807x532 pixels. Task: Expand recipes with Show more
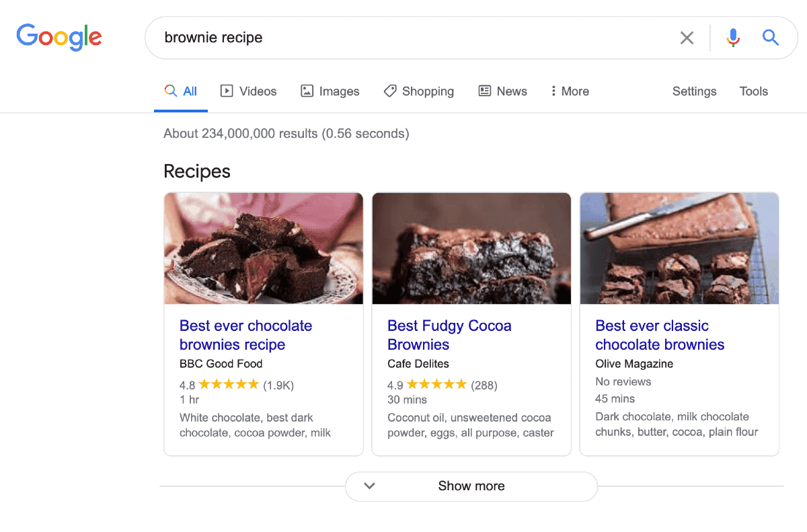[x=471, y=486]
